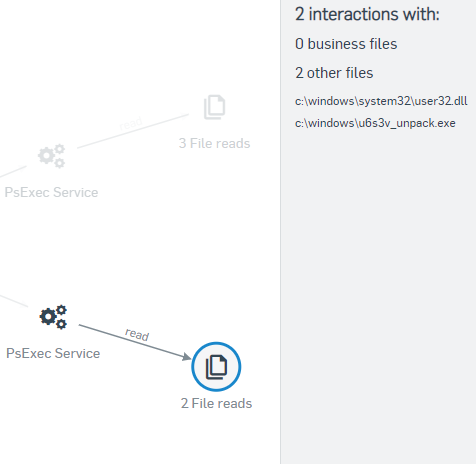Screen dimensions: 476x464
Task: Select the faded "PsExec Service" text label
Action: pyautogui.click(x=51, y=192)
